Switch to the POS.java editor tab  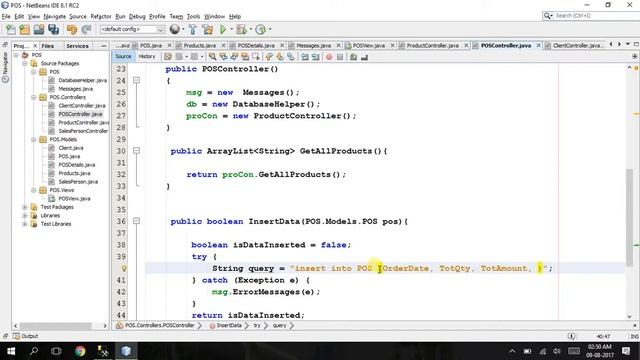click(151, 45)
